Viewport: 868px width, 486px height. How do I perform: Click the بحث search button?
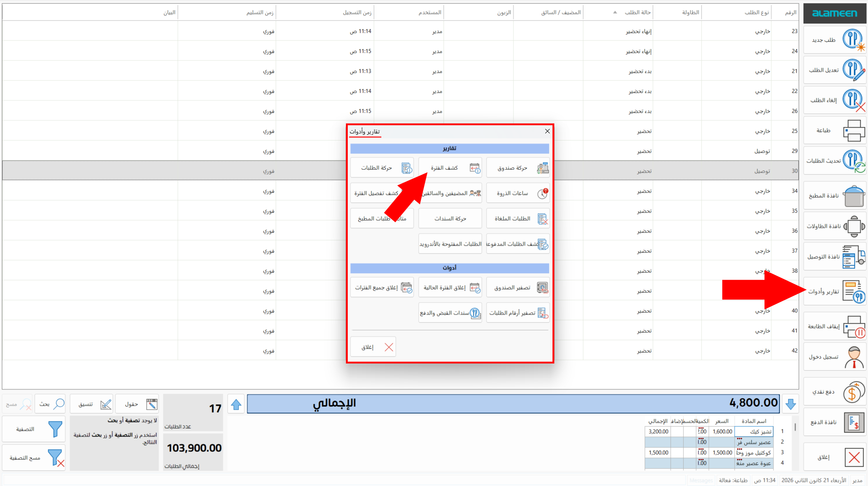coord(50,404)
